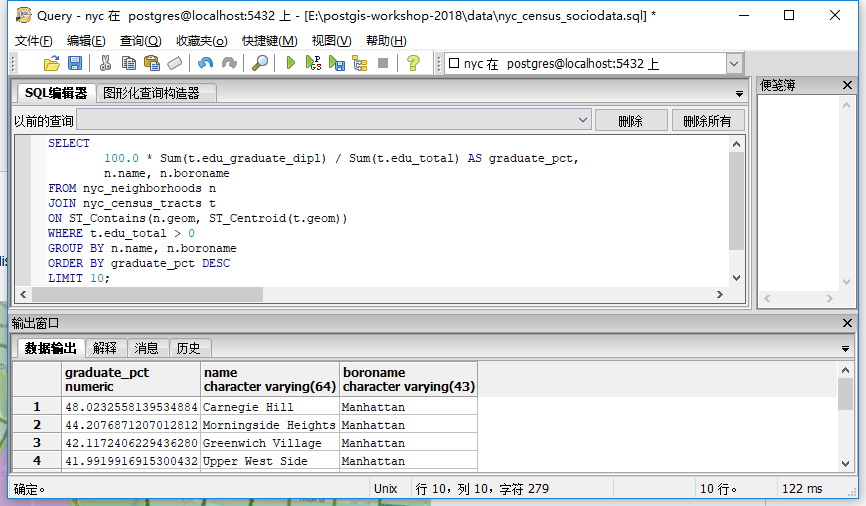Image resolution: width=866 pixels, height=506 pixels.
Task: Expand the previous queries (以前的查询) combo box
Action: (x=583, y=120)
